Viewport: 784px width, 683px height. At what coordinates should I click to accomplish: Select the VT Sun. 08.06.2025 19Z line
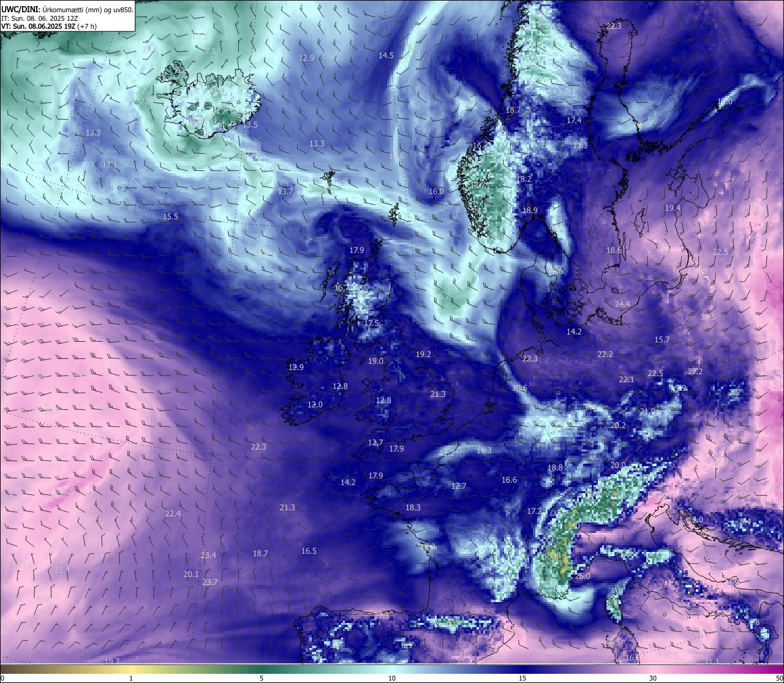(x=49, y=26)
